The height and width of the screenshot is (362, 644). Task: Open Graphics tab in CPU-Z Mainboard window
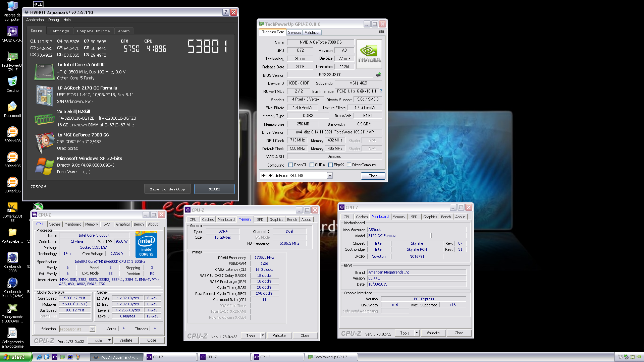click(430, 217)
